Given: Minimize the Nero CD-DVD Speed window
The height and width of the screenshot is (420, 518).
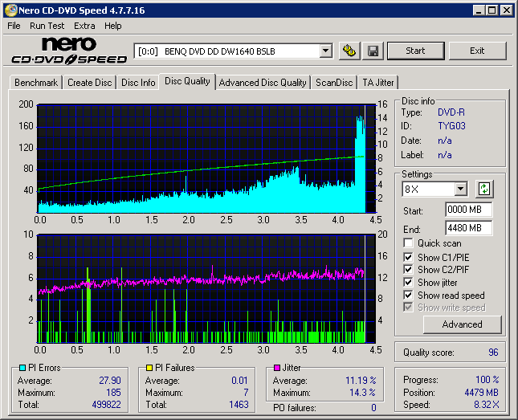Looking at the screenshot, I should [x=479, y=10].
